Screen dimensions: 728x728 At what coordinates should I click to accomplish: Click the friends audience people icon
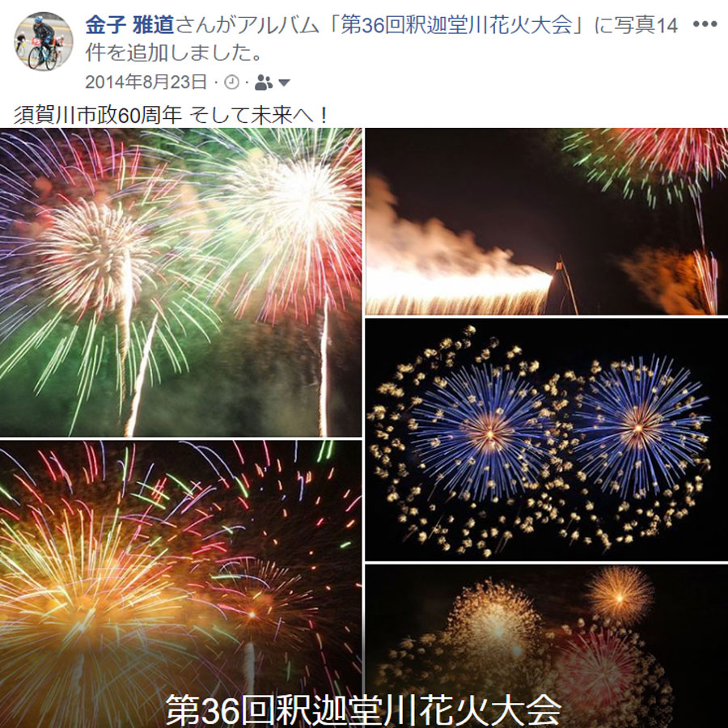[263, 83]
